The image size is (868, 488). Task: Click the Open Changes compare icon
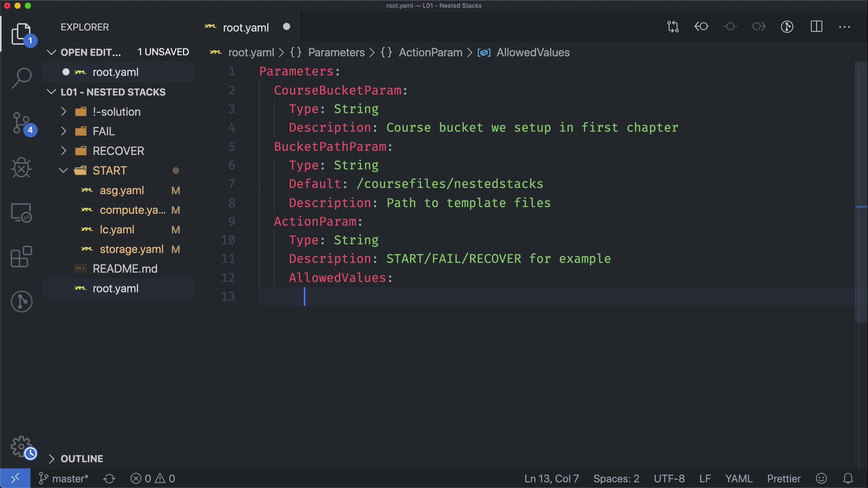tap(673, 27)
